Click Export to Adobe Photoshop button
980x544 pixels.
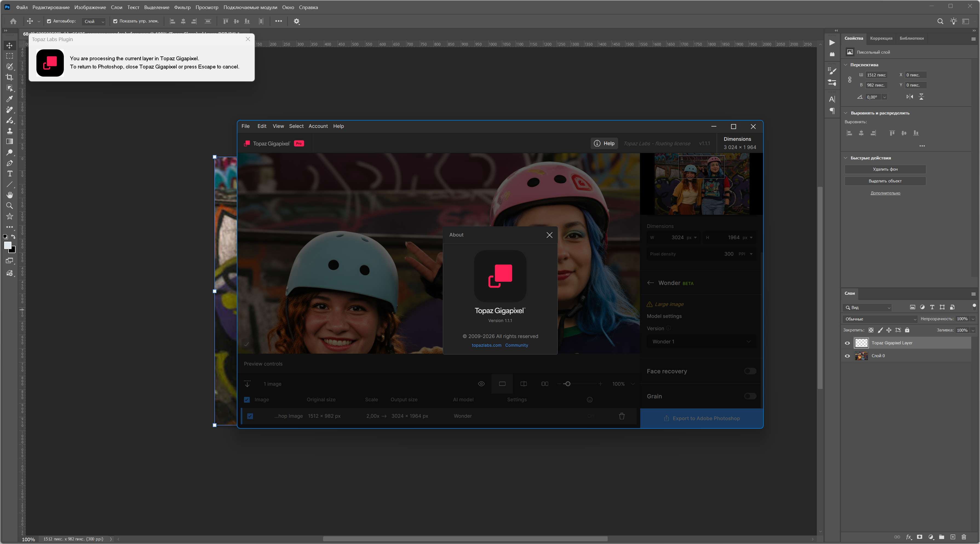coord(702,418)
